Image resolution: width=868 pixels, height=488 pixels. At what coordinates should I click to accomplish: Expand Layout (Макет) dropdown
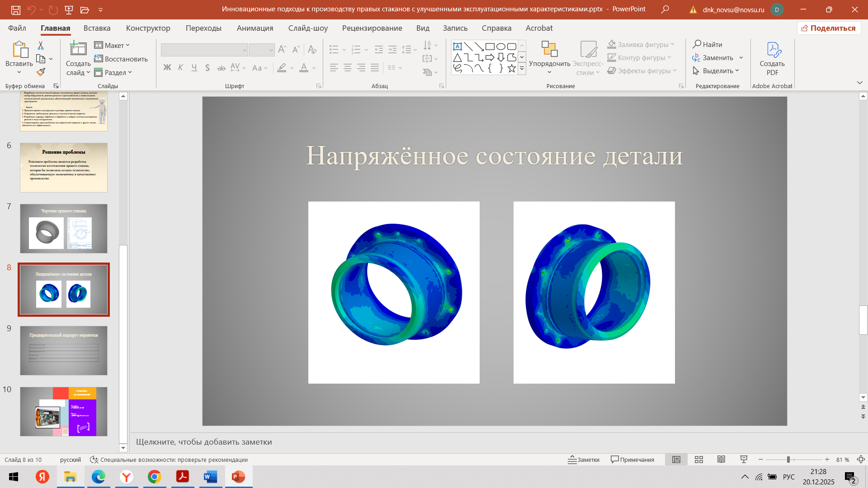click(x=112, y=45)
